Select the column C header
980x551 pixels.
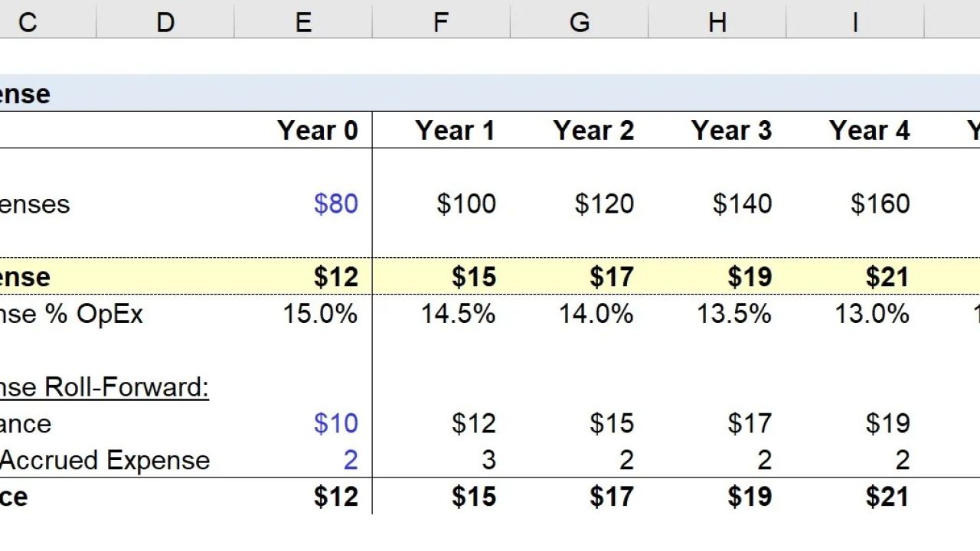(28, 22)
